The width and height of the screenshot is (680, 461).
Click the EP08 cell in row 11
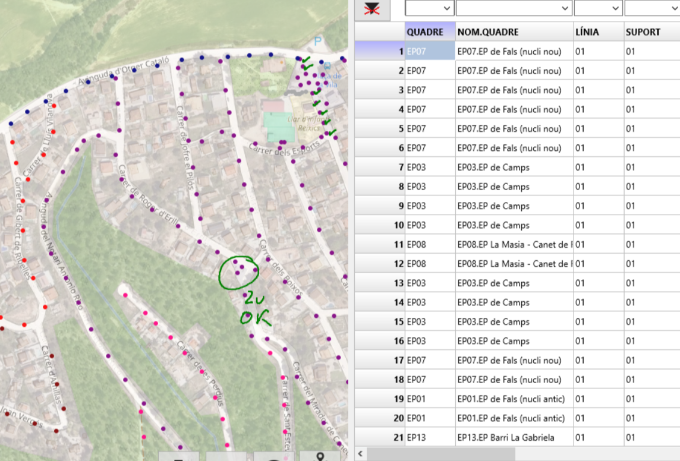tap(430, 245)
